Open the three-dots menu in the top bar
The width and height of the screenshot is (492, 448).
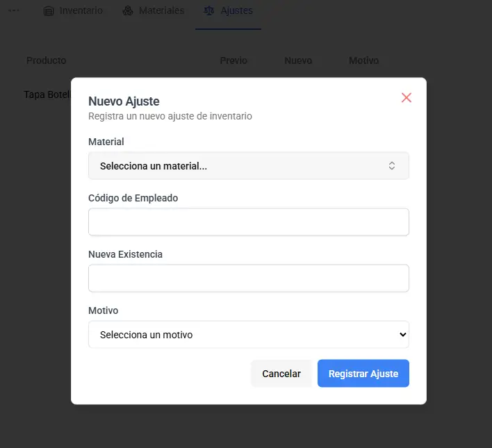point(14,10)
